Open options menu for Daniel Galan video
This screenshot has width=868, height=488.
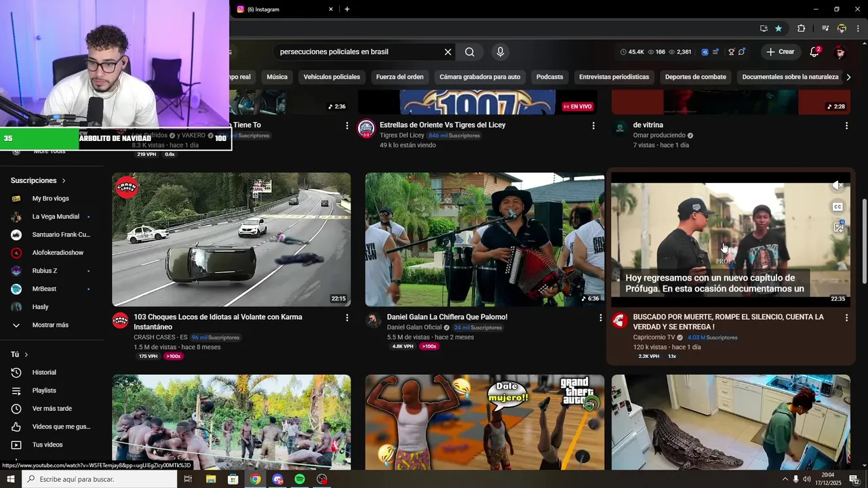point(600,317)
